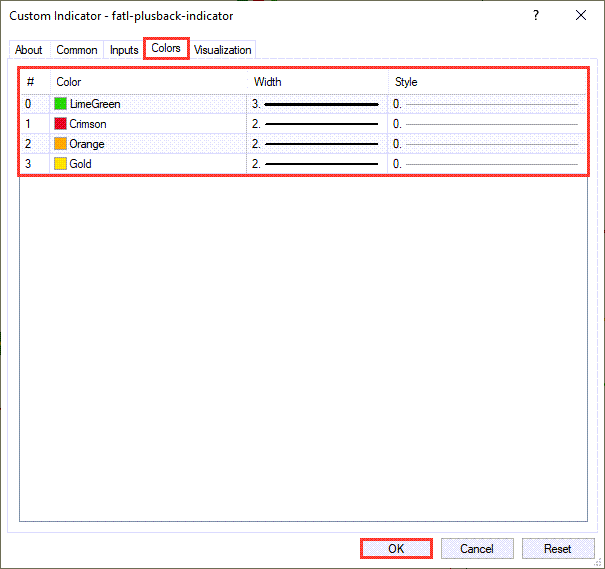This screenshot has width=605, height=569.
Task: Click the Orange color name text
Action: [87, 144]
